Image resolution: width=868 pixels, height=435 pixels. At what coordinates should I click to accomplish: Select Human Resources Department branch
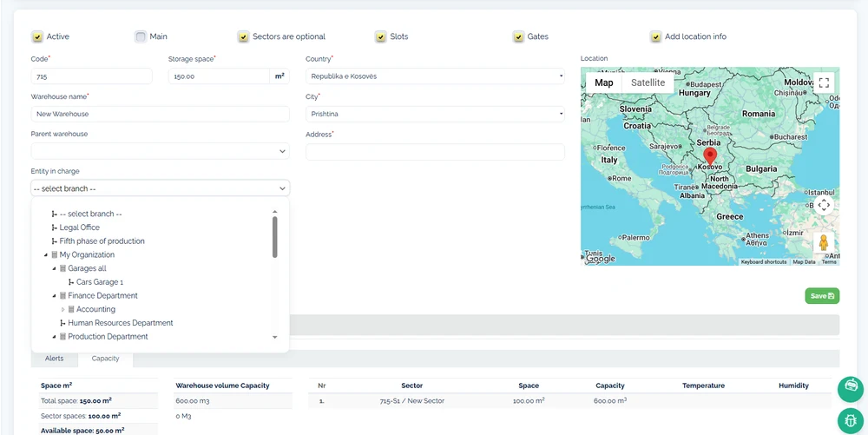(121, 323)
